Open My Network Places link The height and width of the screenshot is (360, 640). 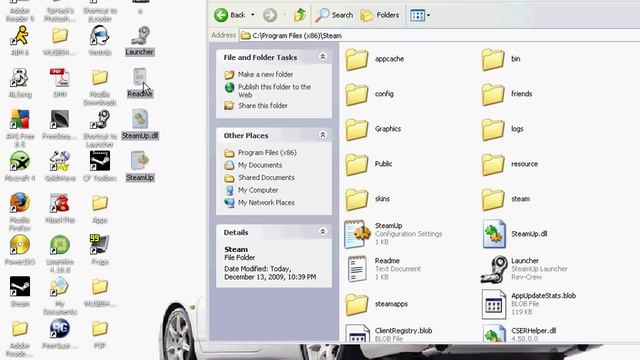(x=266, y=202)
